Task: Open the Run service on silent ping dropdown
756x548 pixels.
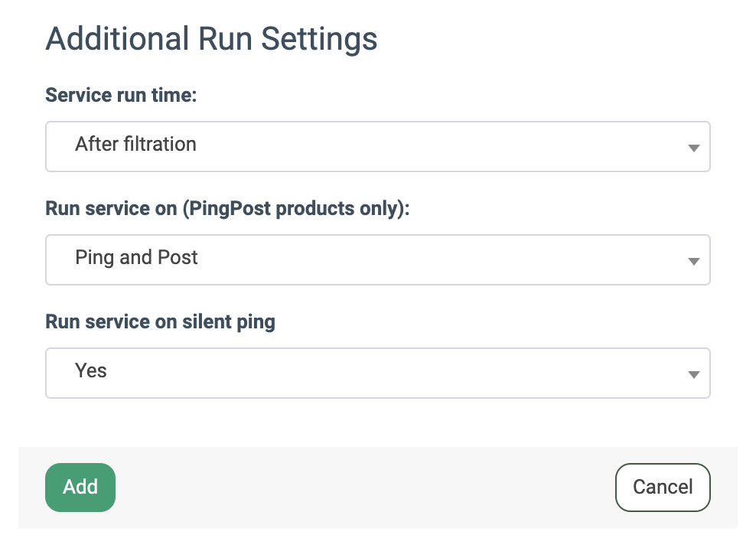Action: tap(377, 373)
